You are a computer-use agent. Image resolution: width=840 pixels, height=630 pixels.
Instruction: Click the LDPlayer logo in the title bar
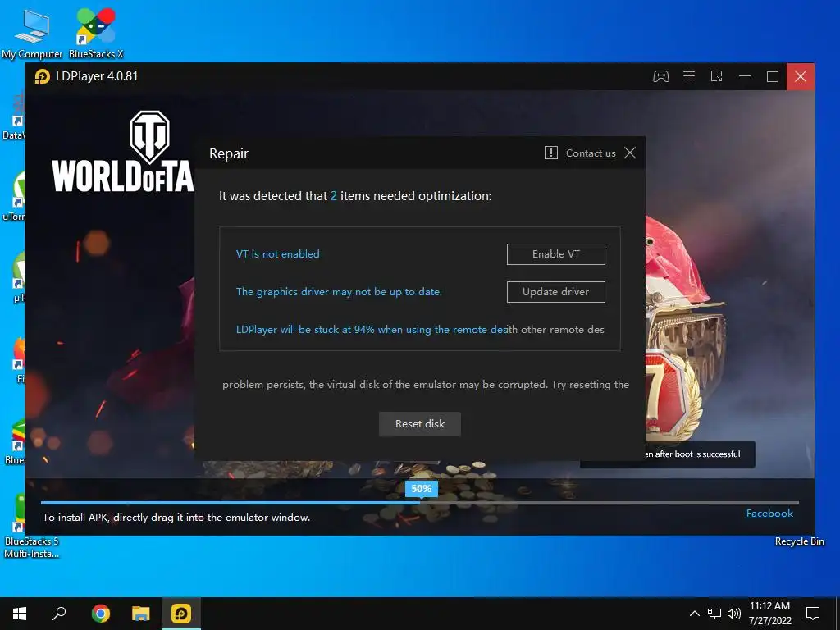(x=43, y=76)
